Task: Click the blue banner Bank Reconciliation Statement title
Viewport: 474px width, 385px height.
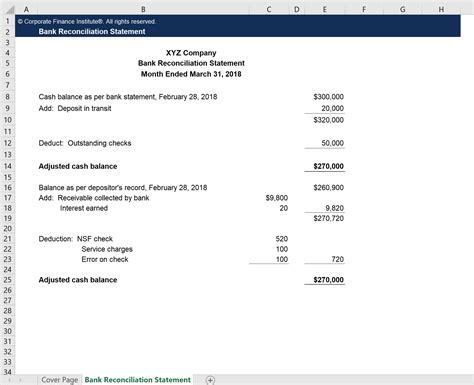Action: [x=92, y=32]
